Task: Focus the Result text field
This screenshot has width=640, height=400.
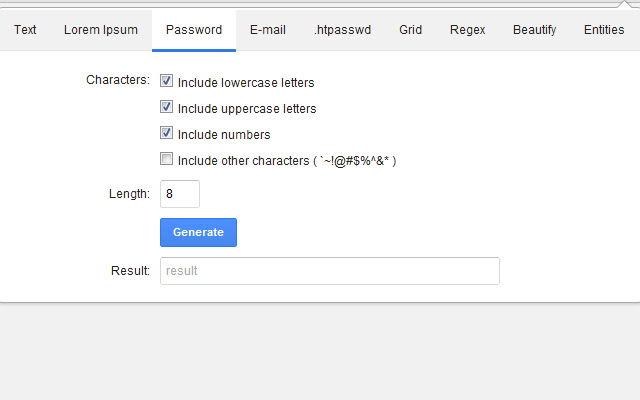Action: 329,271
